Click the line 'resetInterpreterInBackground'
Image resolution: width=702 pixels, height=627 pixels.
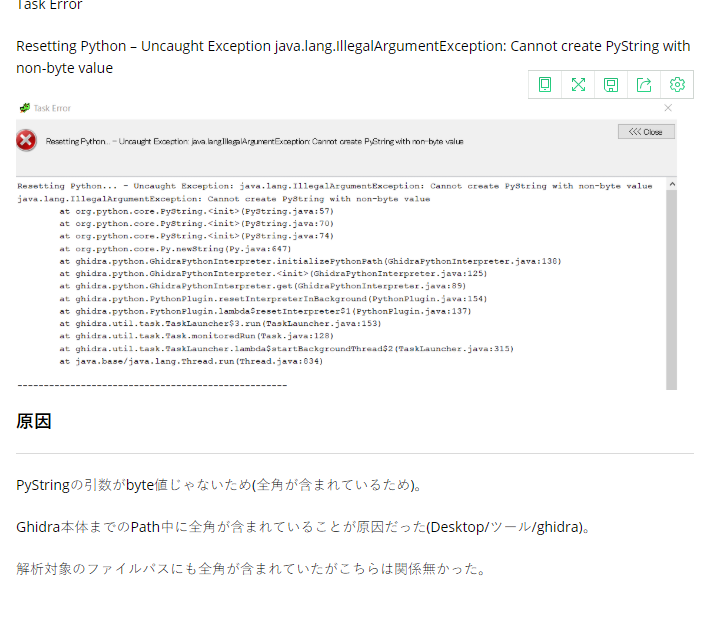(273, 298)
